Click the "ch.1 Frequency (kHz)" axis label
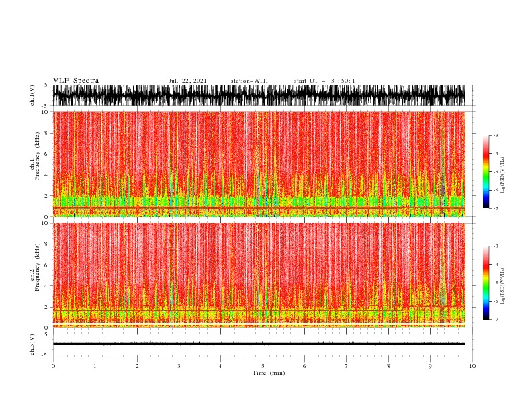This screenshot has height=411, width=532. 35,164
